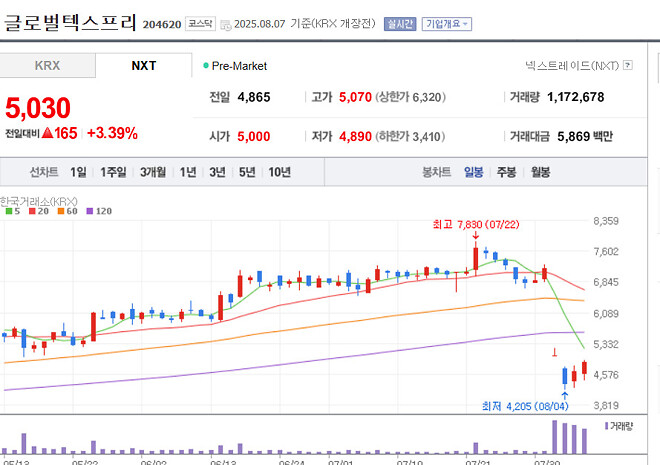660x465 pixels.
Task: Switch to 일봉 candle chart
Action: 474,172
